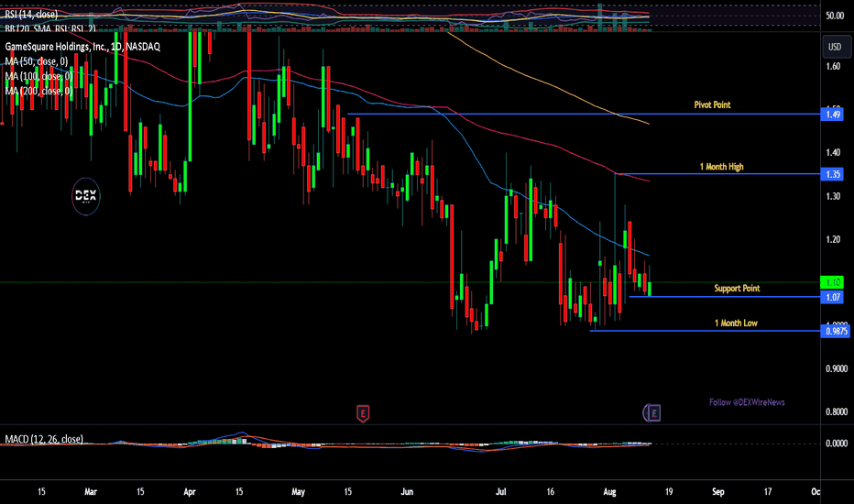Click the 50.00 RSI scale label
This screenshot has width=854, height=504.
(x=835, y=16)
